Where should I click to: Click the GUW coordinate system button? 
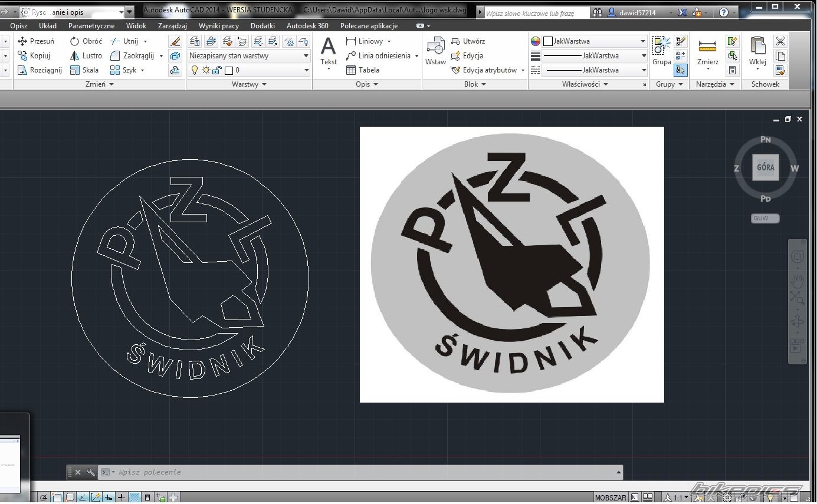pyautogui.click(x=765, y=218)
